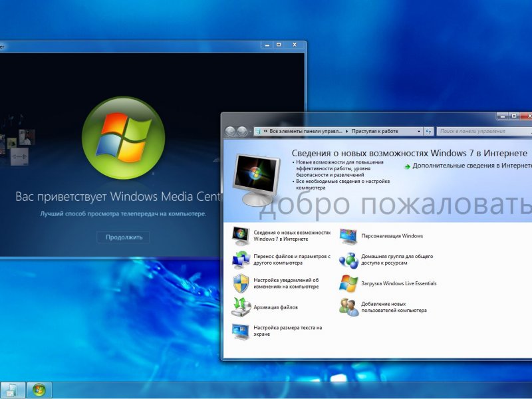Click the Back arrow in Control Panel window
The width and height of the screenshot is (532, 399).
[230, 131]
